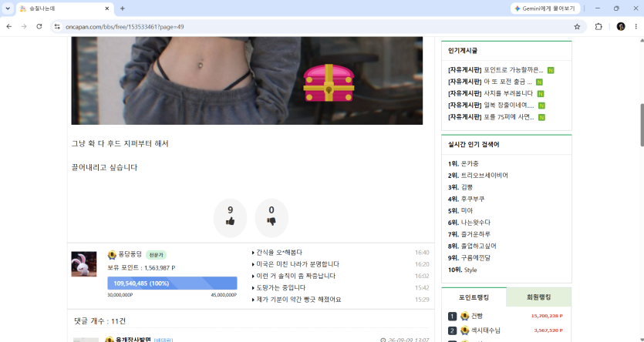Click the 실시간 인기 검색어 section header
This screenshot has width=644, height=342.
pos(474,145)
